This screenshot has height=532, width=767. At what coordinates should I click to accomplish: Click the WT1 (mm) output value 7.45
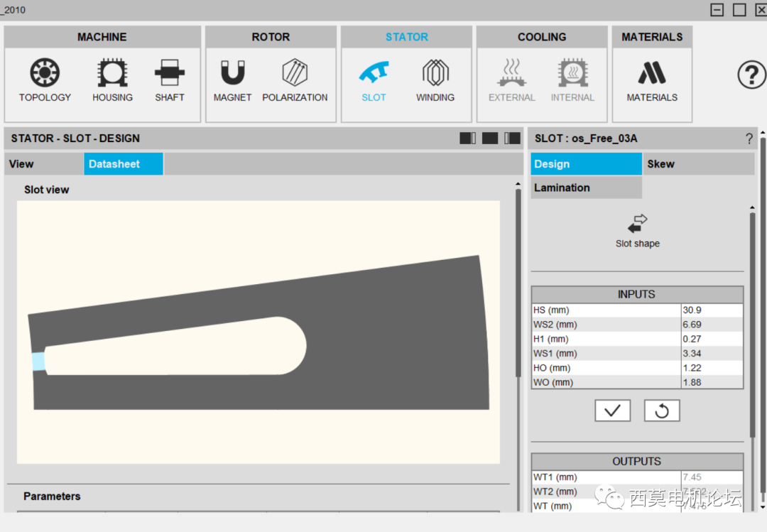click(712, 477)
